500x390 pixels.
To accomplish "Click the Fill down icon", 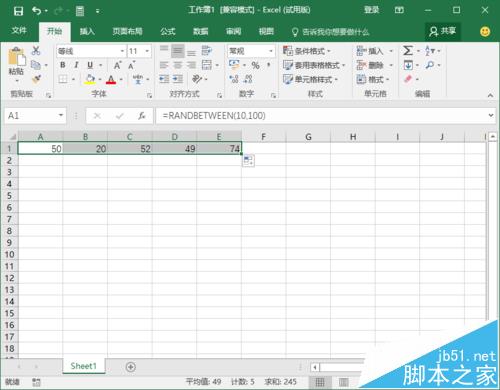I will coord(408,65).
